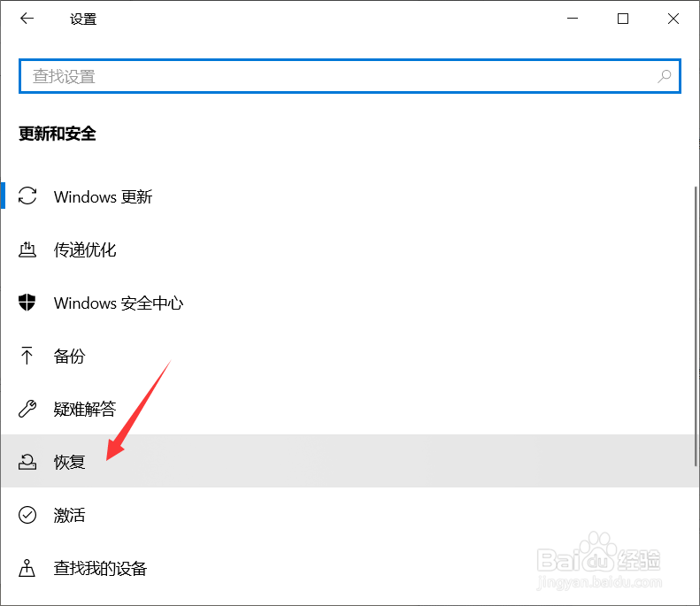The width and height of the screenshot is (700, 606).
Task: Open the Windows 更新 page
Action: (x=347, y=196)
